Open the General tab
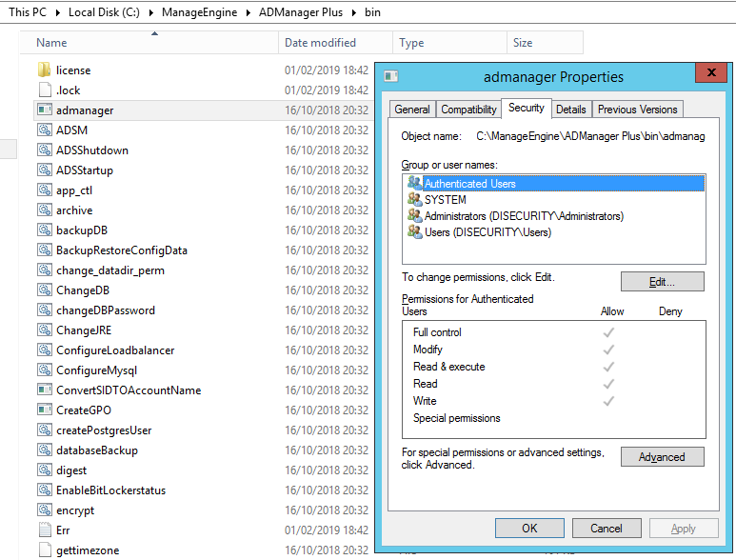 coord(412,110)
